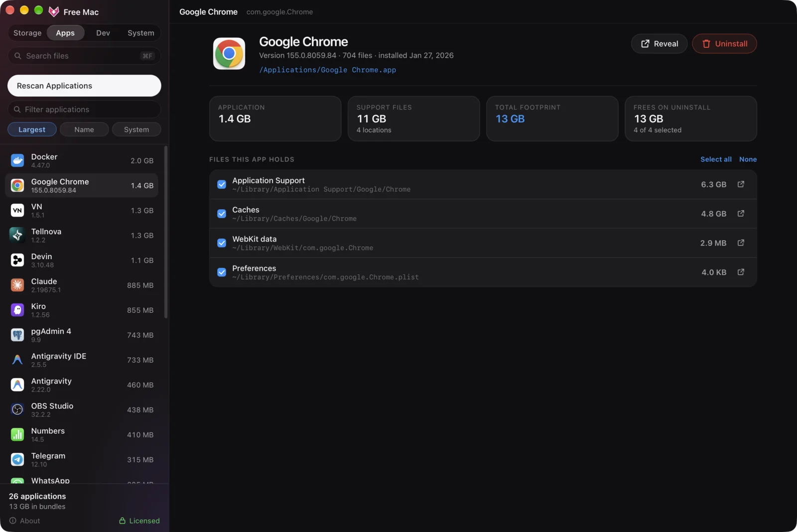The width and height of the screenshot is (797, 532).
Task: Click the application list scrollbar
Action: [x=166, y=232]
